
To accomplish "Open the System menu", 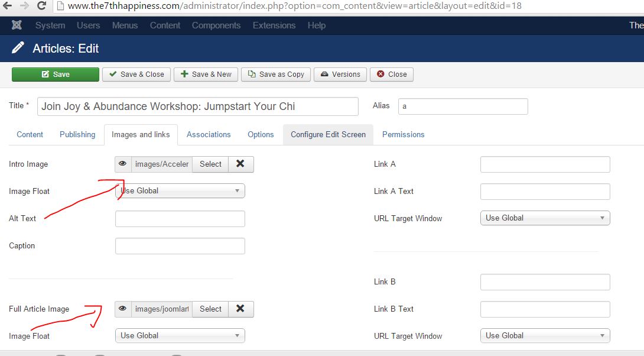I will click(x=50, y=25).
